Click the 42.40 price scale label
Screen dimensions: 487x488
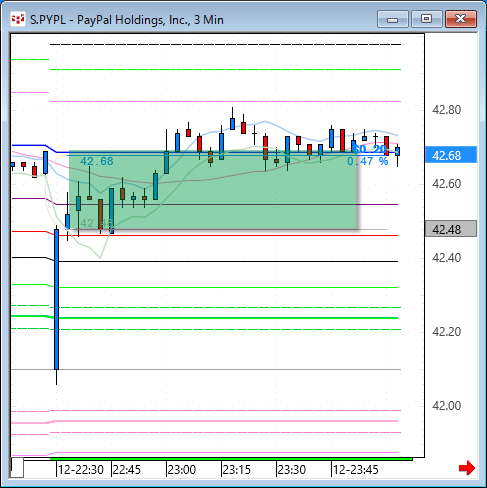tap(446, 258)
